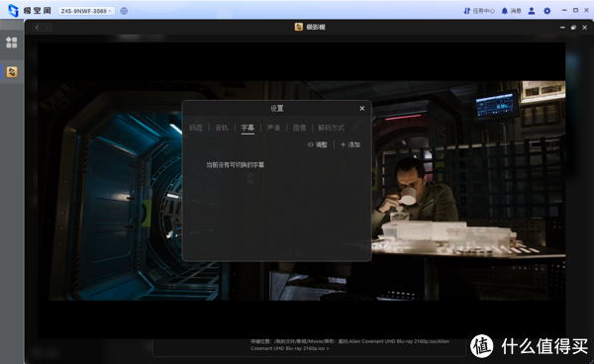The image size is (594, 364).
Task: Switch to the 声道 tab
Action: tap(273, 128)
